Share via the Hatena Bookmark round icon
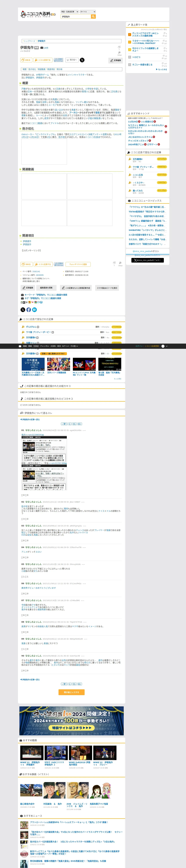186x868 pixels. pyautogui.click(x=34, y=310)
